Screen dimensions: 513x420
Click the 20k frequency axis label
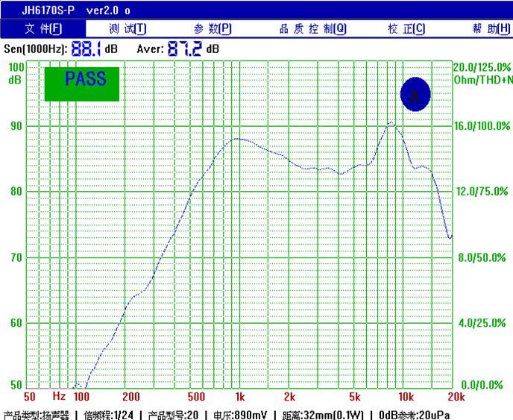pos(456,397)
